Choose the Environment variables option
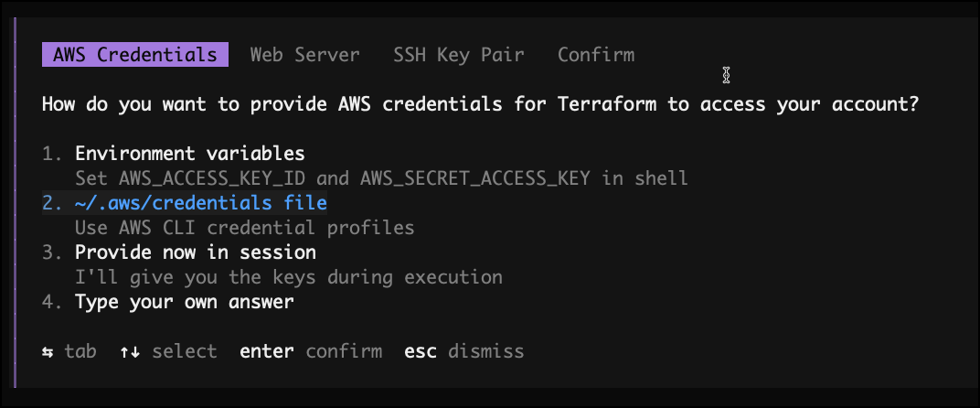 [189, 154]
